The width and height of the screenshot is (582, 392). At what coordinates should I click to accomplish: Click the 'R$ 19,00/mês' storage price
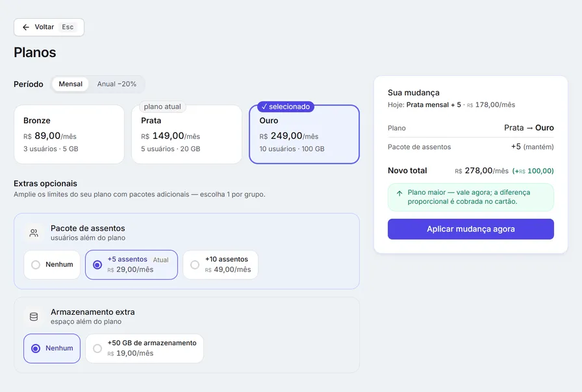click(131, 354)
